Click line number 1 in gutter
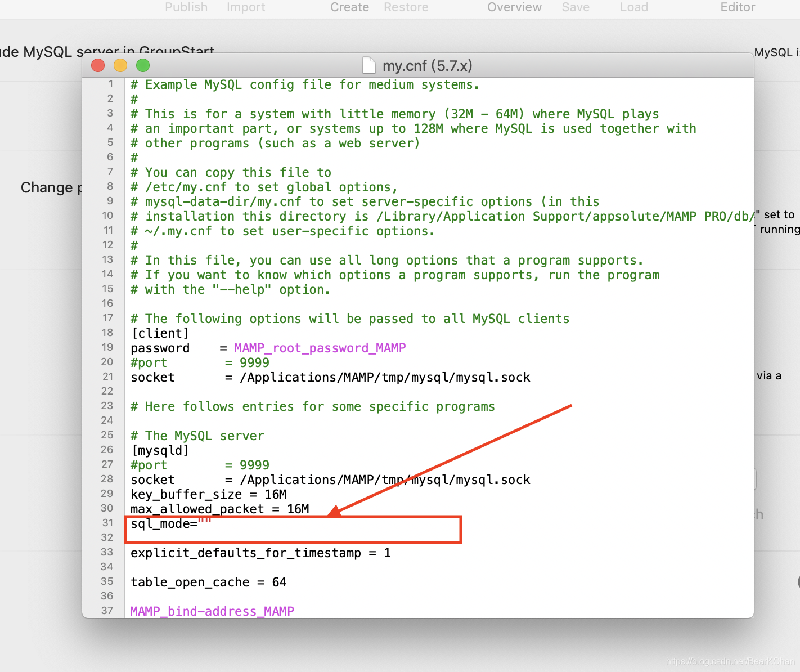The height and width of the screenshot is (672, 800). click(111, 84)
